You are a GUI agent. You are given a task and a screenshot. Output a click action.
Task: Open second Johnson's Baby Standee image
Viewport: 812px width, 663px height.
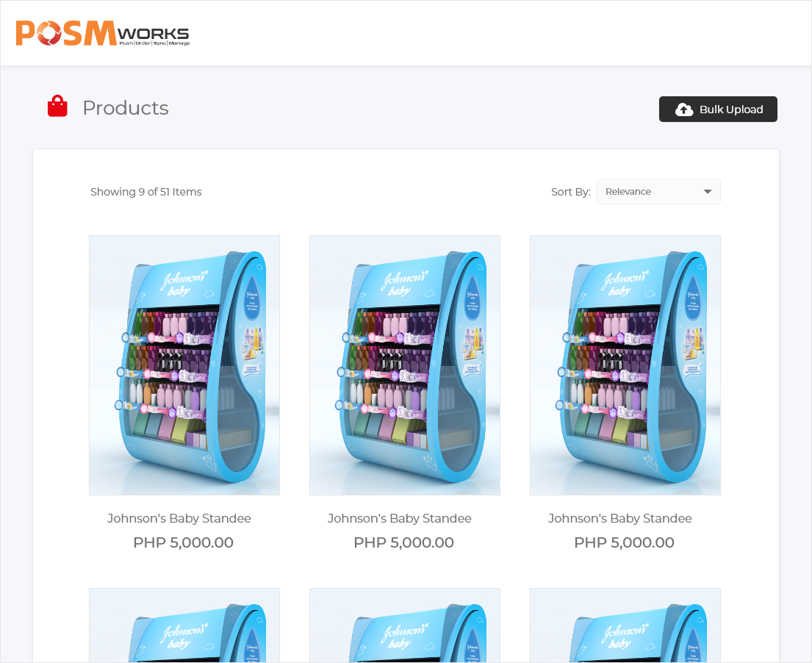(405, 365)
